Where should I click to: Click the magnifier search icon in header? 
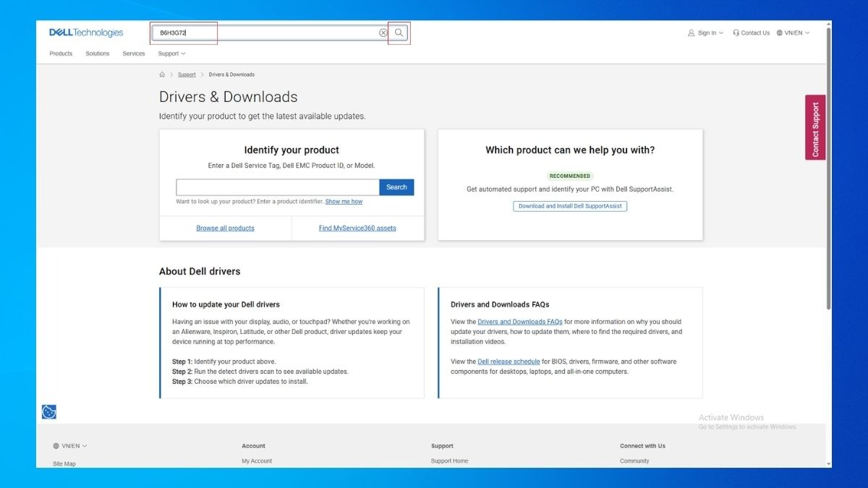tap(399, 33)
